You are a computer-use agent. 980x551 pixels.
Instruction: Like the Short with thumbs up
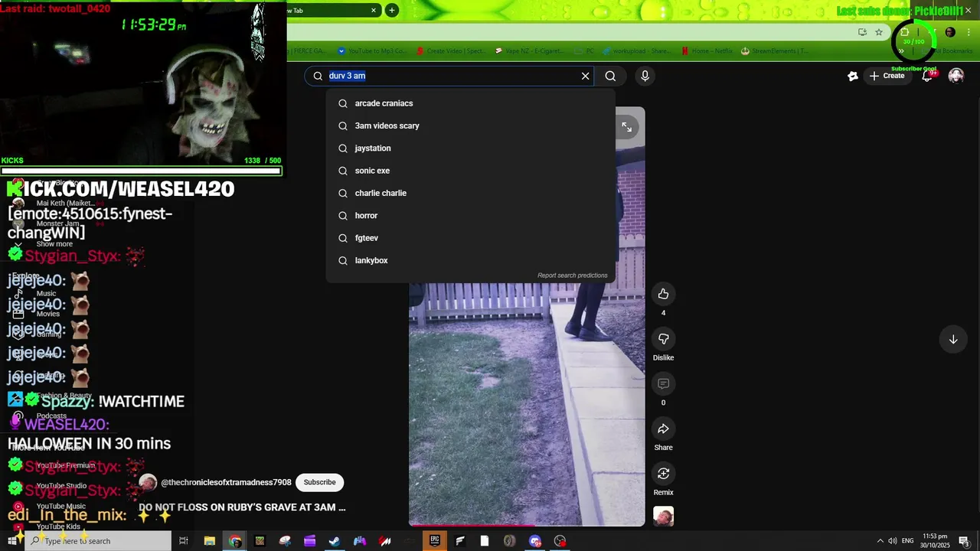[x=663, y=294]
